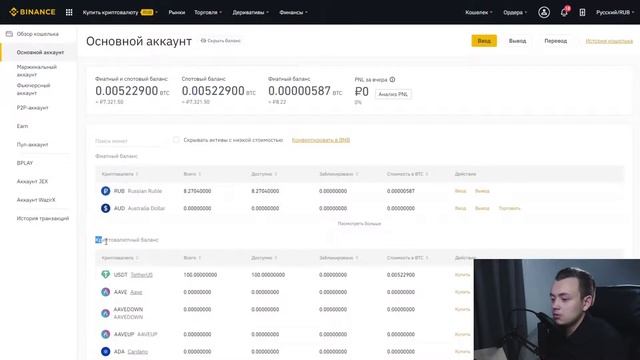Focus the coin search field

click(129, 141)
